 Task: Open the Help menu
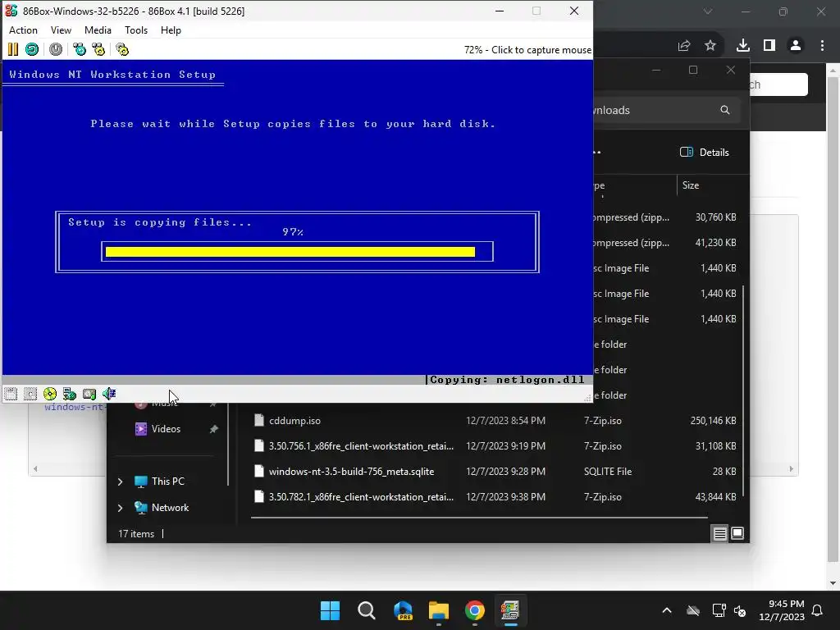(171, 30)
